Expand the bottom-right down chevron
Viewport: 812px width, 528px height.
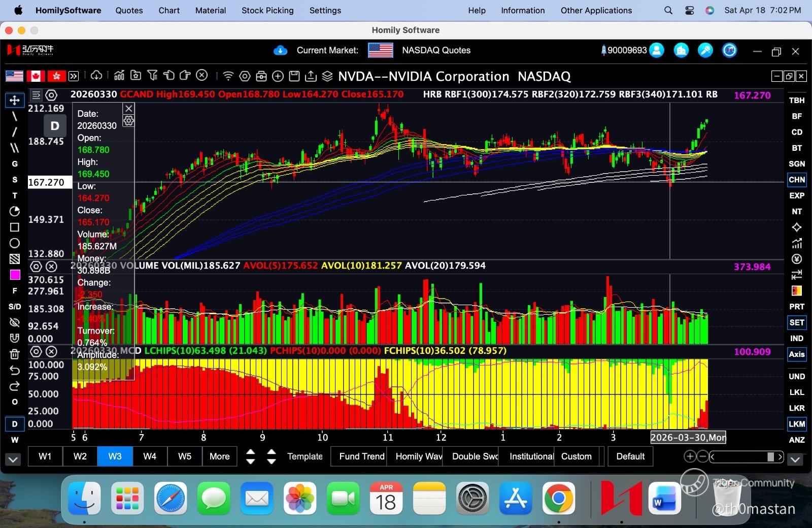tap(795, 459)
